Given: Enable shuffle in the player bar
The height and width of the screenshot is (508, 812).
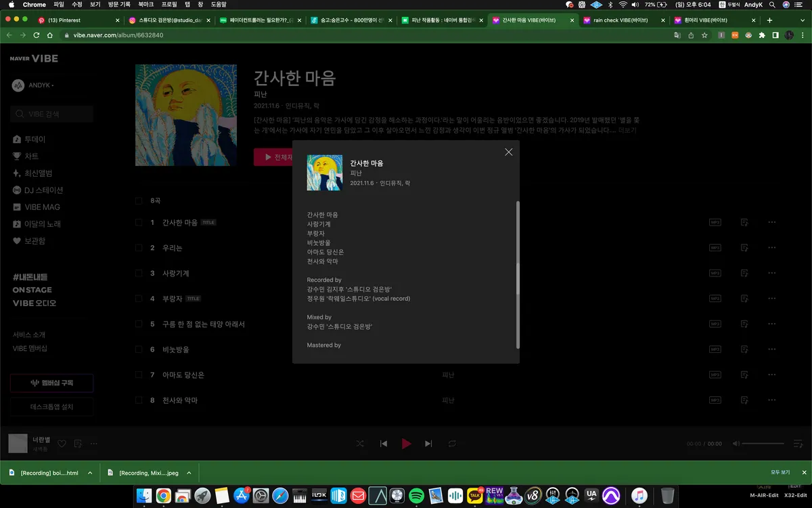Looking at the screenshot, I should [360, 443].
